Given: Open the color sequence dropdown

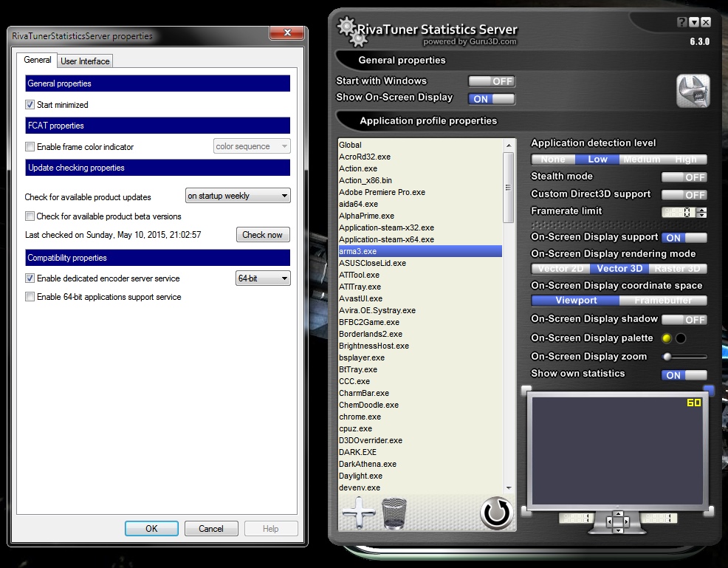Looking at the screenshot, I should [x=252, y=146].
